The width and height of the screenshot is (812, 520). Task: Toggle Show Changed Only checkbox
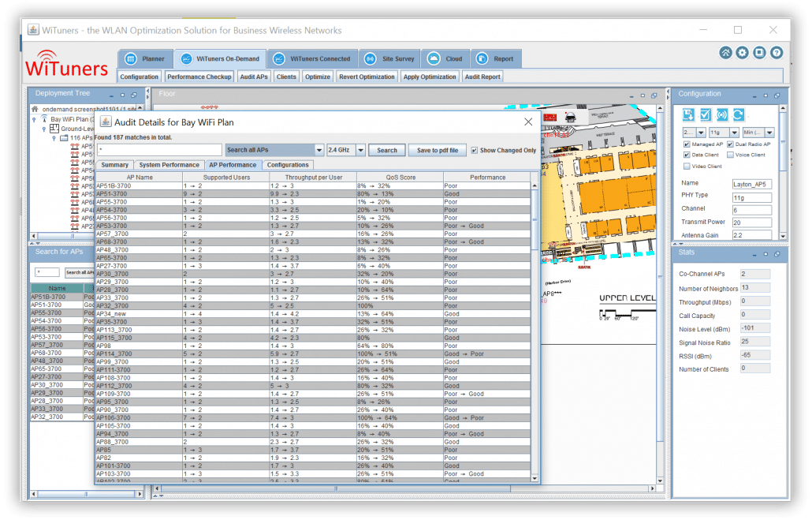(x=475, y=151)
